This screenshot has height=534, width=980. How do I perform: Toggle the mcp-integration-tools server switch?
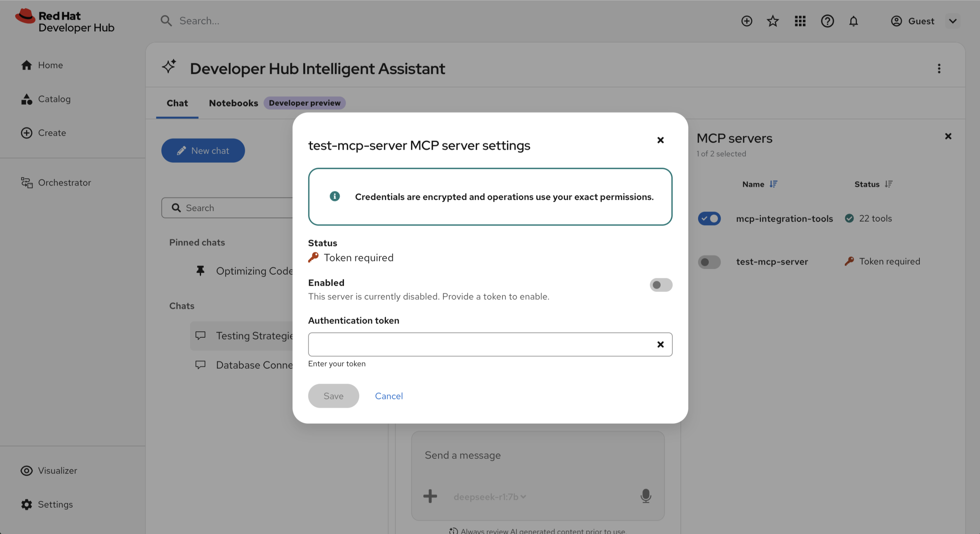click(x=709, y=218)
